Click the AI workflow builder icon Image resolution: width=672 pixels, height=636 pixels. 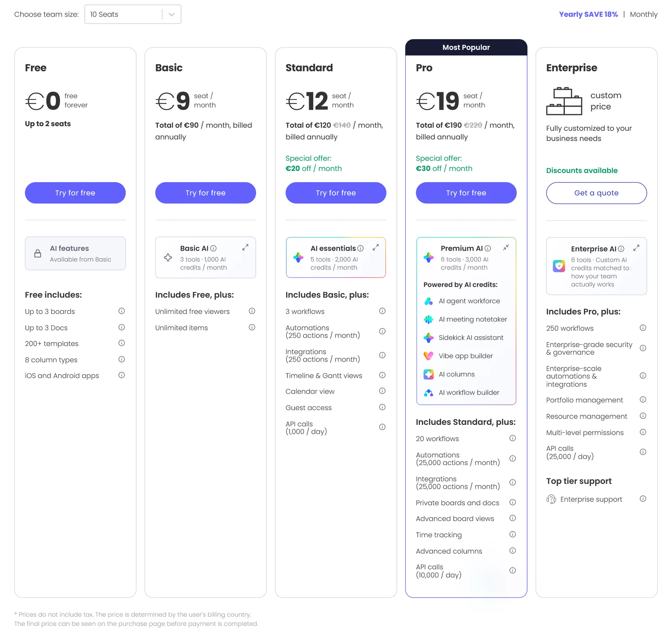[x=428, y=393]
